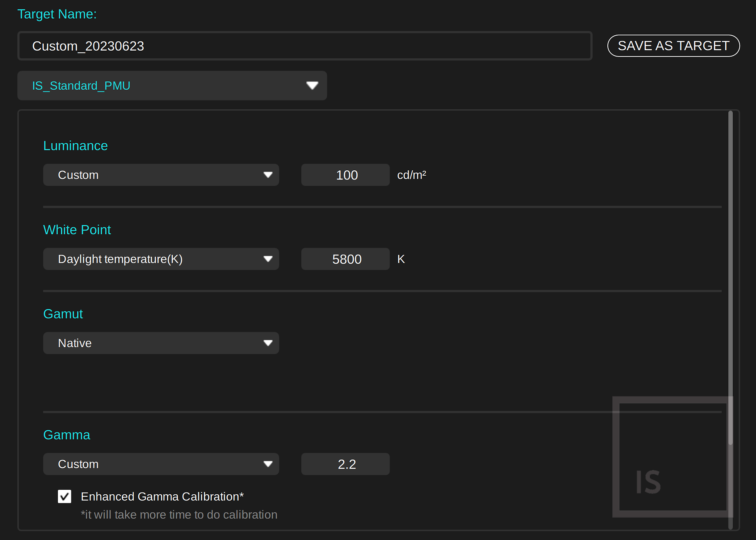This screenshot has width=756, height=540.
Task: Click the Target Name text field
Action: click(305, 46)
